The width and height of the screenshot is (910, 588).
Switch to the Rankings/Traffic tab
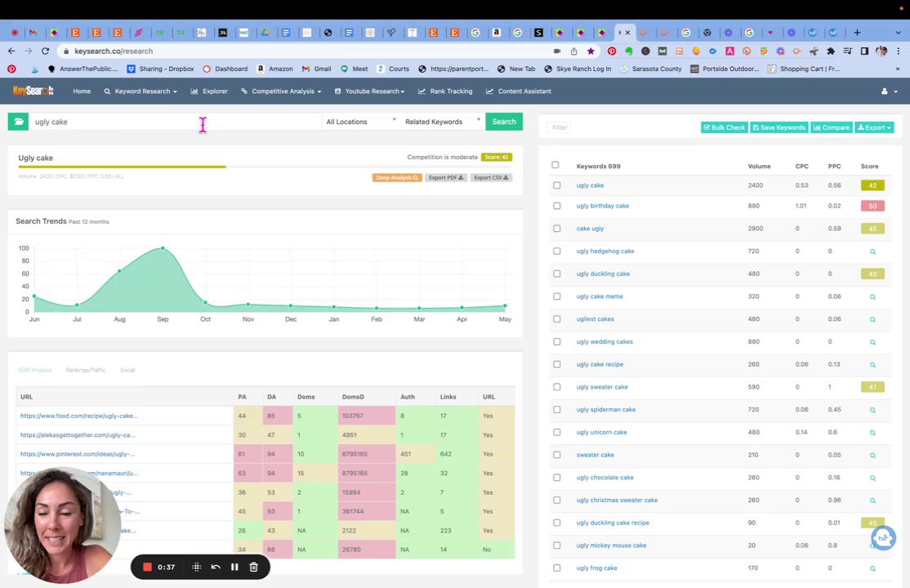click(x=86, y=370)
